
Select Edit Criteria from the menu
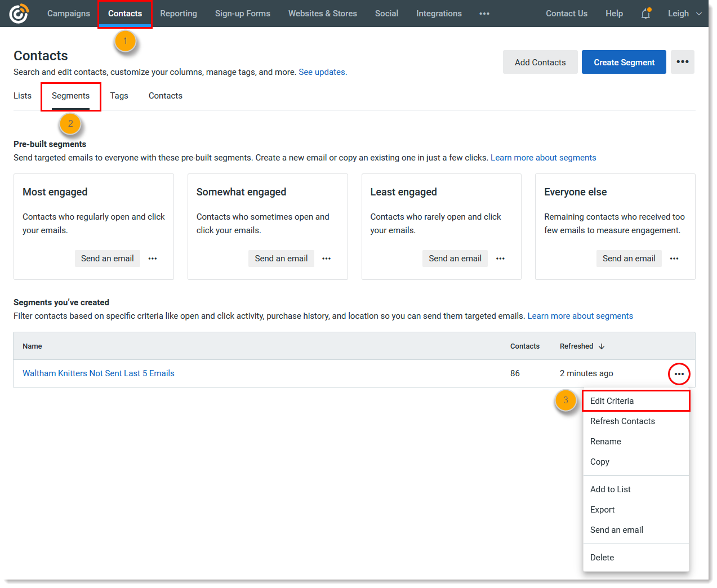(612, 400)
